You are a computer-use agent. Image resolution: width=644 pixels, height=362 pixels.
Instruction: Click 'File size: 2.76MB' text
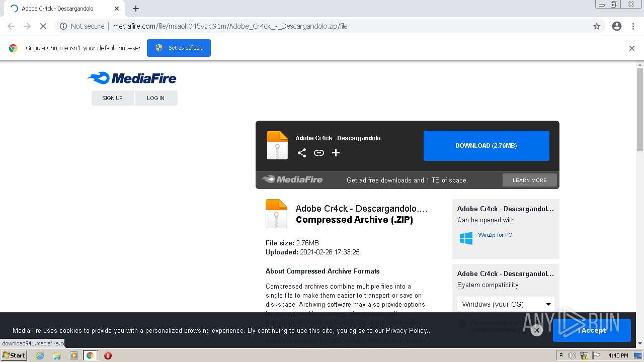click(292, 243)
